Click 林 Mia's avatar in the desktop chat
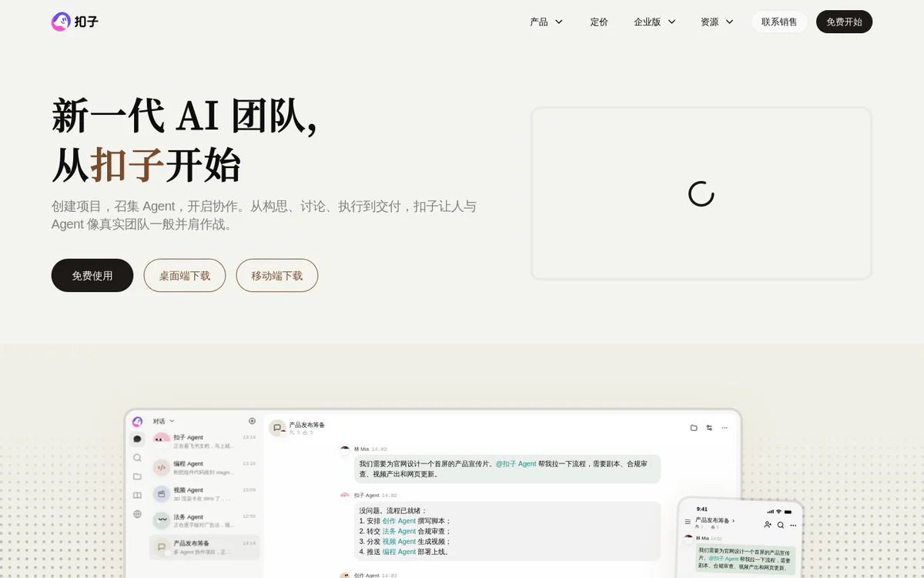This screenshot has height=578, width=924. (x=345, y=449)
